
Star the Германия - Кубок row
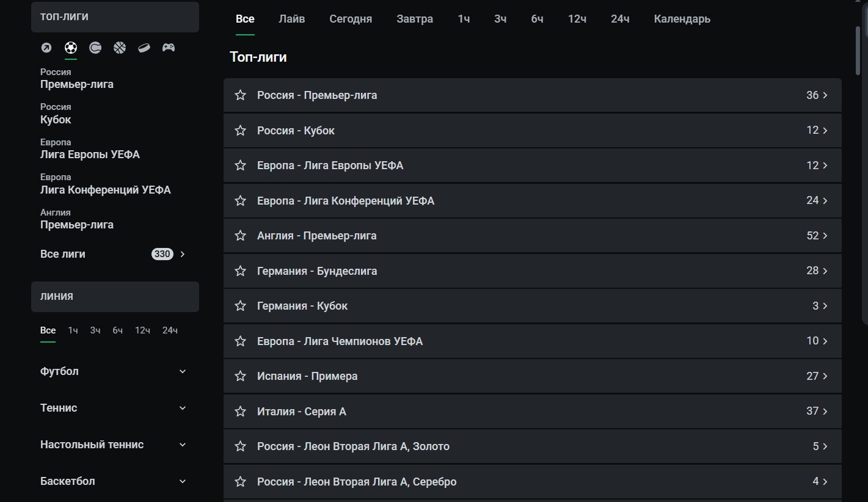tap(241, 306)
